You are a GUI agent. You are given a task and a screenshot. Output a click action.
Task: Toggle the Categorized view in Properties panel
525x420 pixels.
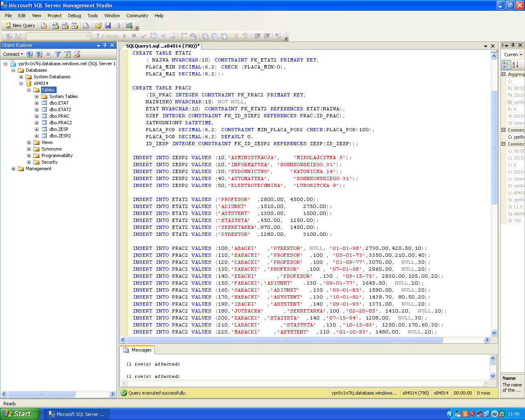click(506, 65)
